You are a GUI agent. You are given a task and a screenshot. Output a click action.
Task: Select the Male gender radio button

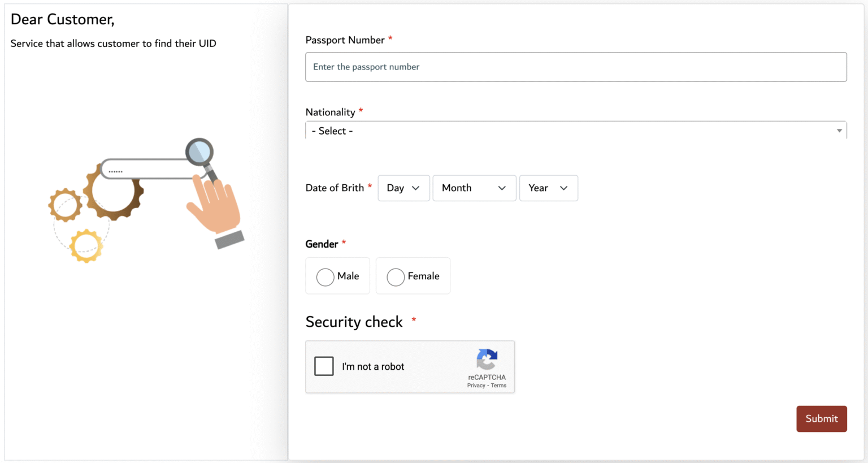click(x=325, y=277)
